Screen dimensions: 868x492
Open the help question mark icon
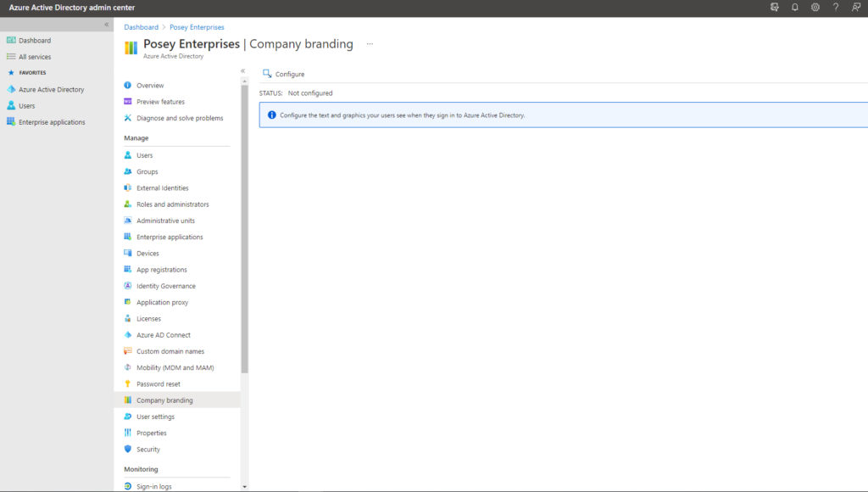pos(836,7)
